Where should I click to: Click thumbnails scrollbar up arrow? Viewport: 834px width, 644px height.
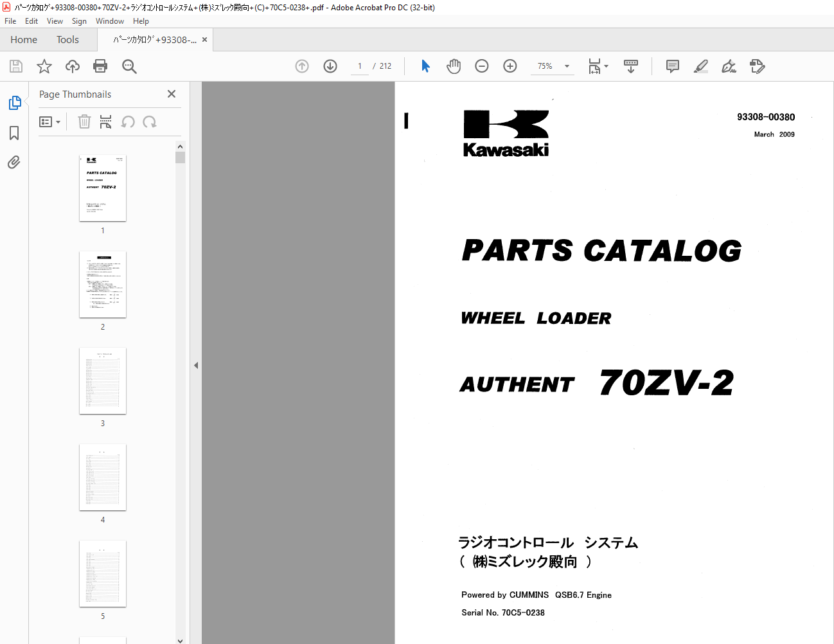180,147
